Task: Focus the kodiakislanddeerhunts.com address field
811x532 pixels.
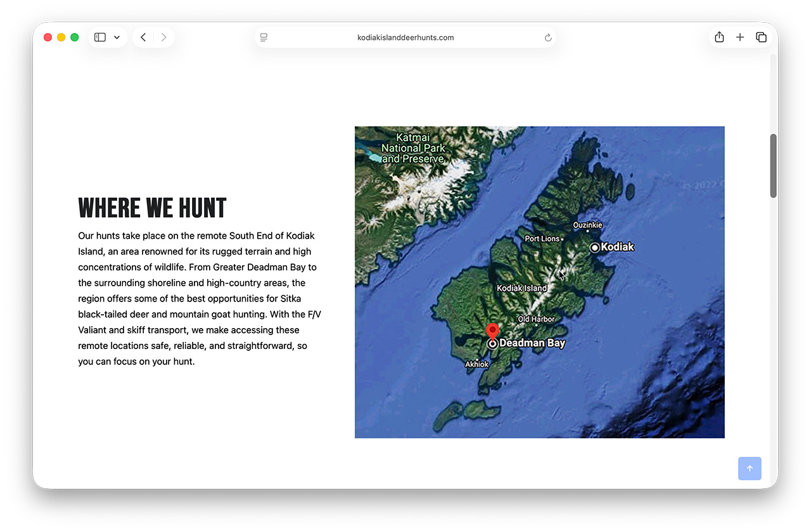Action: pyautogui.click(x=405, y=37)
